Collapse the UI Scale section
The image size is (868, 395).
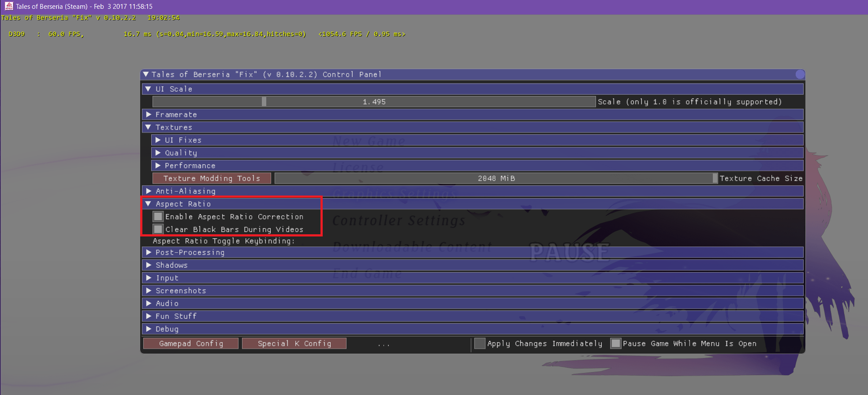click(473, 89)
